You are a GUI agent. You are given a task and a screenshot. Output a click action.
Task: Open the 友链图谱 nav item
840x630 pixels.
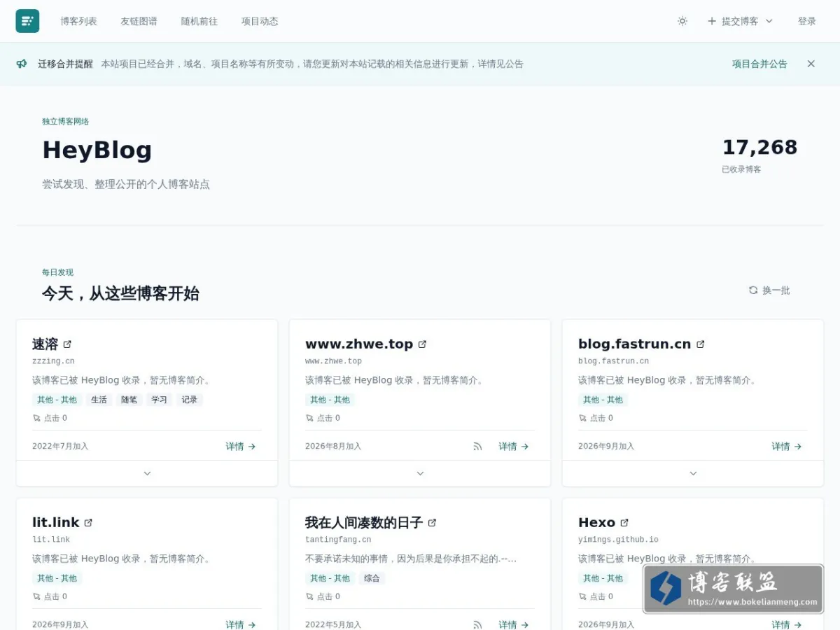(139, 21)
